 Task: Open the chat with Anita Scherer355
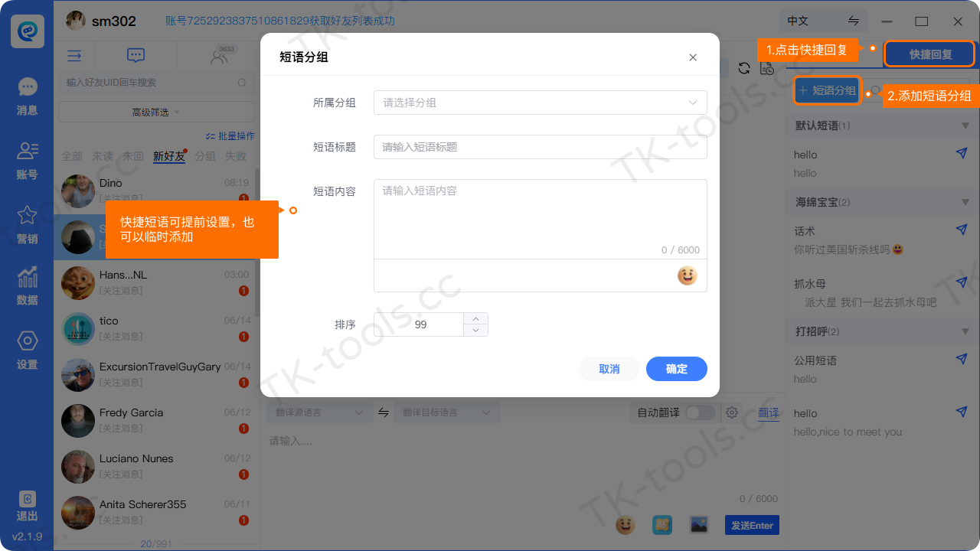point(156,513)
